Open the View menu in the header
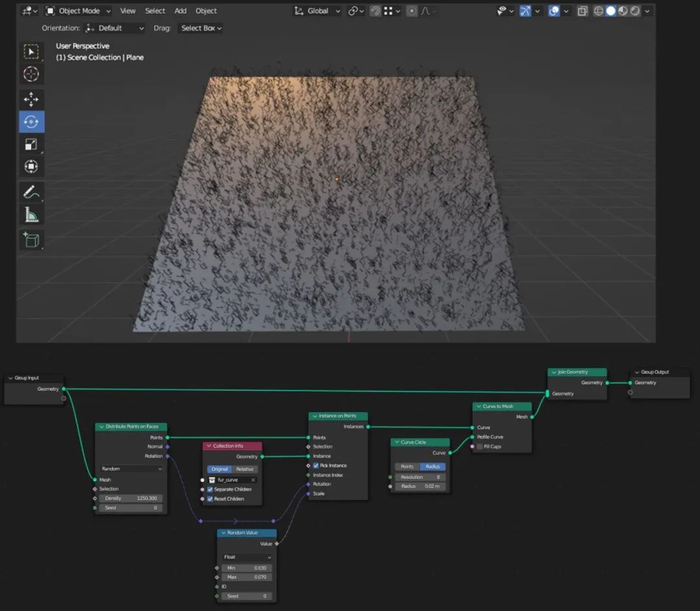The height and width of the screenshot is (611, 700). click(128, 11)
